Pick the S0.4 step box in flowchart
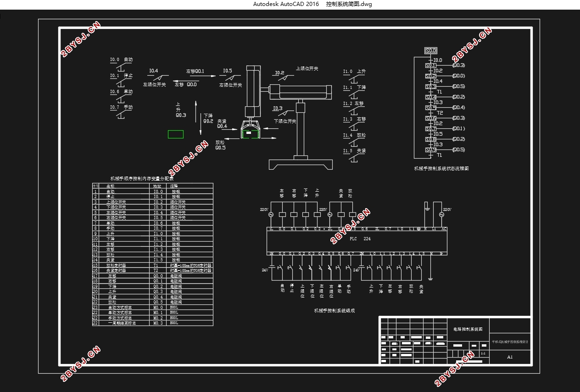The height and width of the screenshot is (392, 580). (x=431, y=97)
